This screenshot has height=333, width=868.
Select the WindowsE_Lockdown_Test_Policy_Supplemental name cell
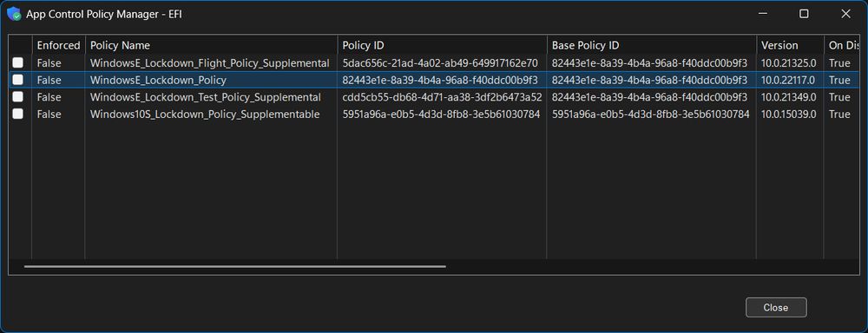206,97
